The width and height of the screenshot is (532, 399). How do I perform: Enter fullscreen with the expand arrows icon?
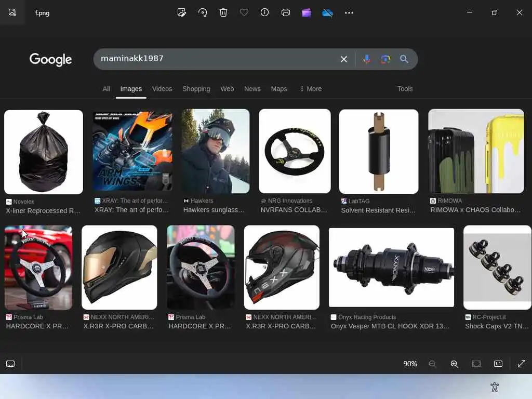pyautogui.click(x=522, y=364)
